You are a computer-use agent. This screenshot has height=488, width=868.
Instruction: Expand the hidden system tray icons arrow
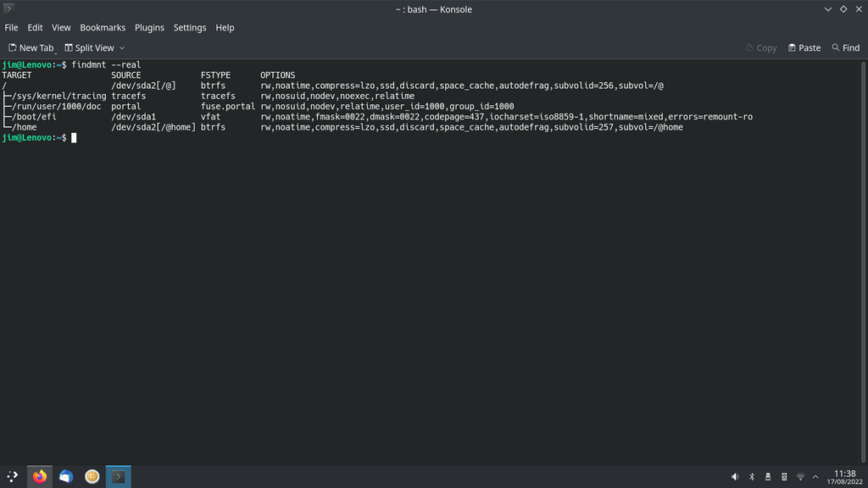[815, 477]
